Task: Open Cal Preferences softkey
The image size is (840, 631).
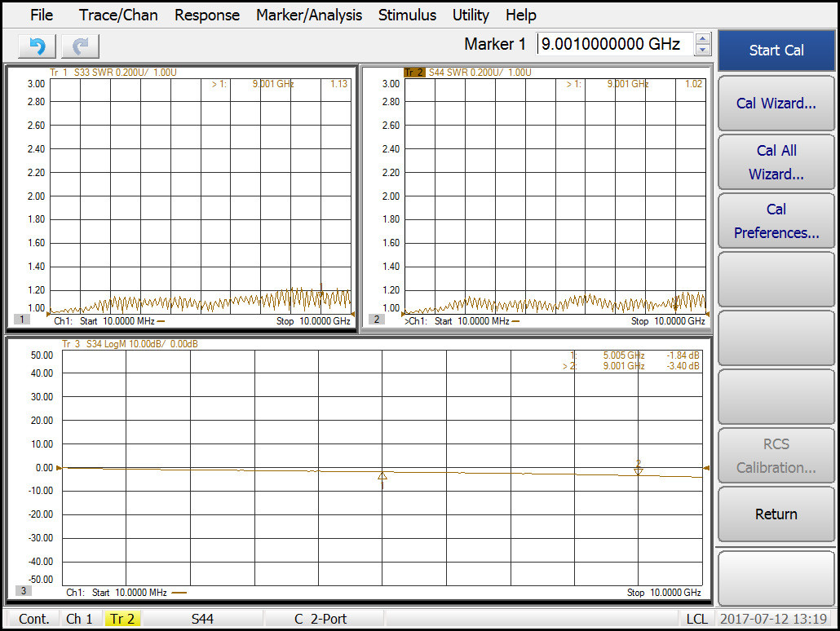Action: pos(776,221)
